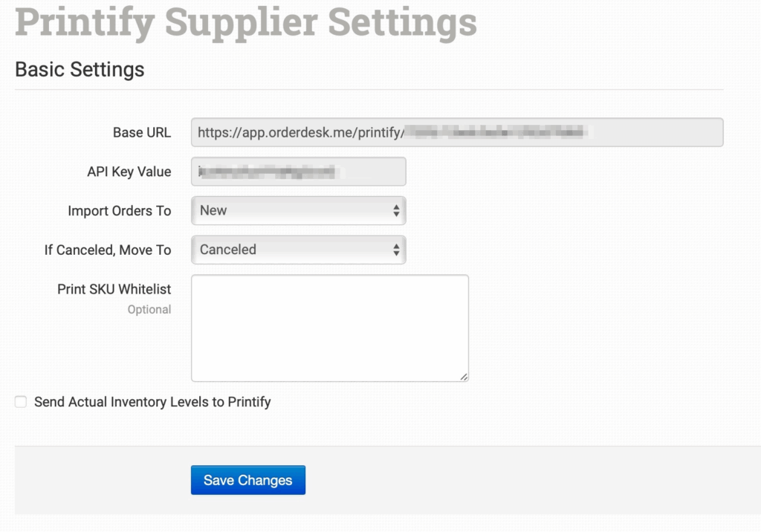The image size is (761, 532).
Task: Click inside the Print SKU Whitelist textarea
Action: click(329, 328)
